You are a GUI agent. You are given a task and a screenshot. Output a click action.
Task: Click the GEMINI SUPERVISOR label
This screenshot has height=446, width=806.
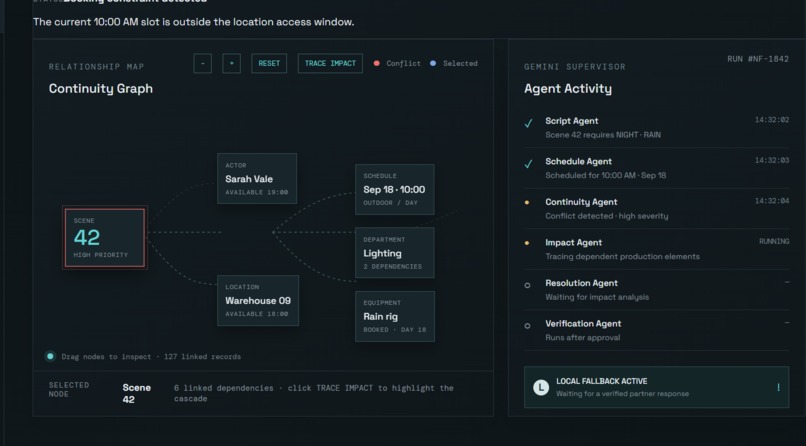click(x=575, y=67)
